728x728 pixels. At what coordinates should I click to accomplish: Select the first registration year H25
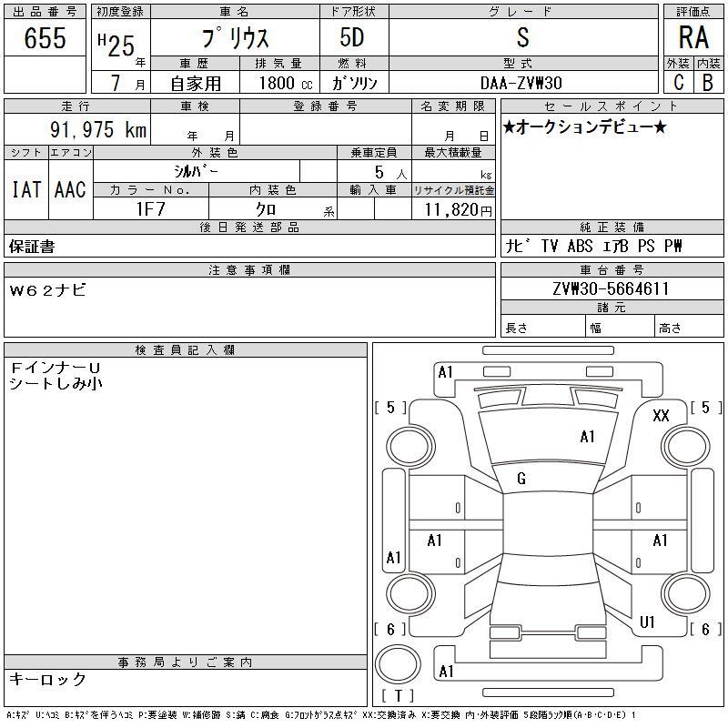[116, 45]
